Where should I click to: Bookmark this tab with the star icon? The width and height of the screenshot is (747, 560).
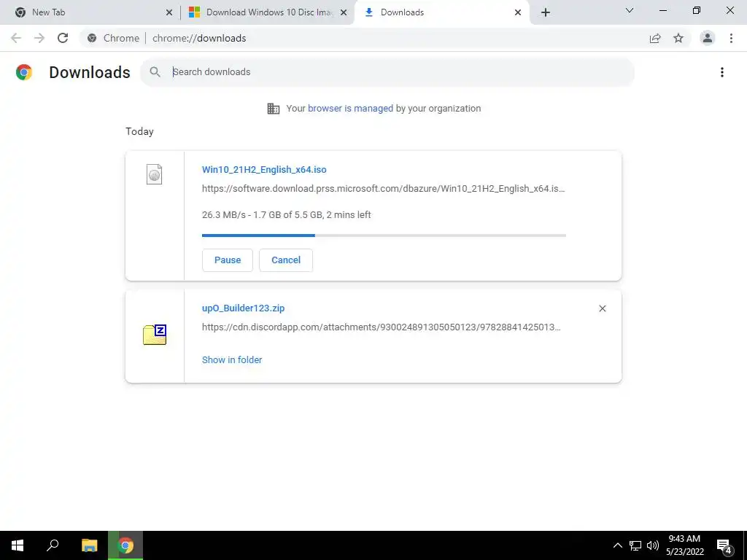[678, 38]
